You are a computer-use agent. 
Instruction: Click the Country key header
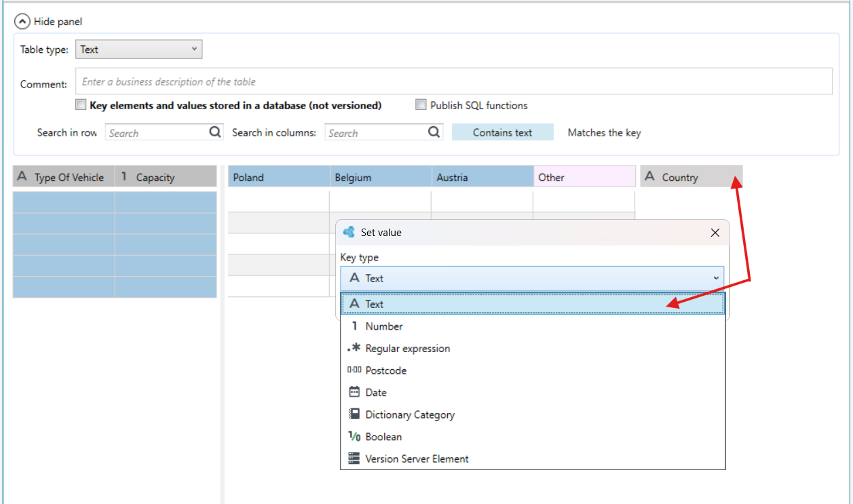pyautogui.click(x=691, y=177)
